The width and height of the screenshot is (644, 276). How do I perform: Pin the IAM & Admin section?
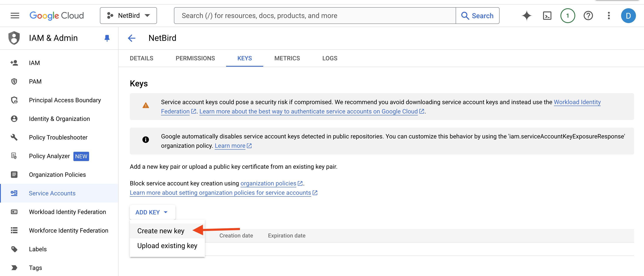(x=107, y=38)
